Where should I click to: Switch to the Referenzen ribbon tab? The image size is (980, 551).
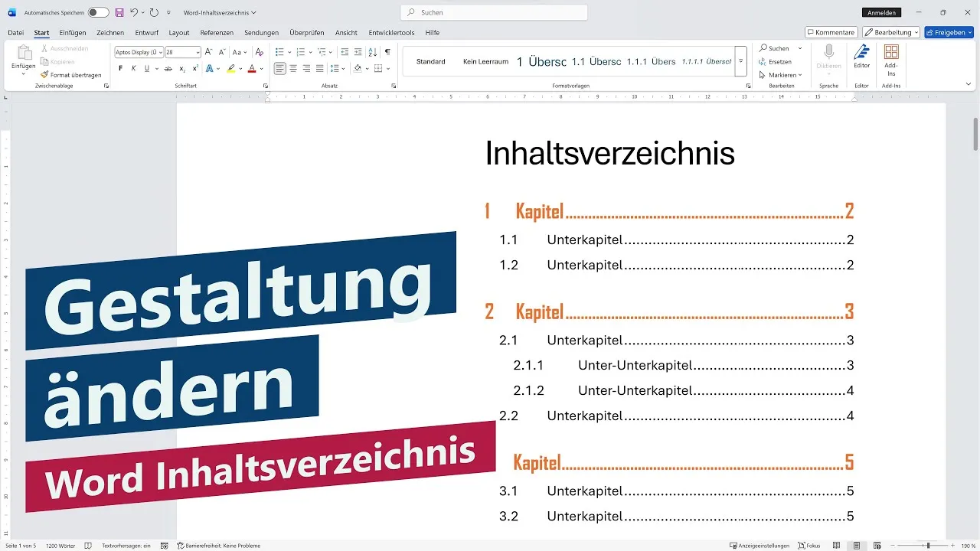point(217,32)
